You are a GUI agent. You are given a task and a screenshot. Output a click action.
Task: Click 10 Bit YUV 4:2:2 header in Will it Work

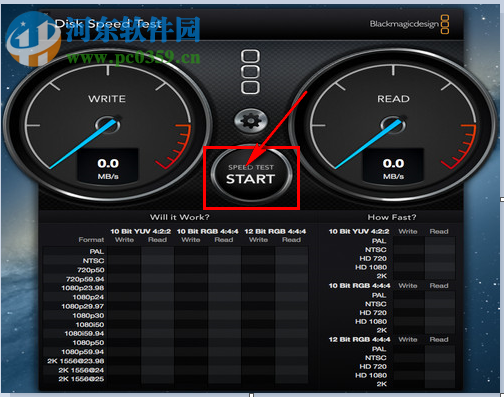(141, 231)
